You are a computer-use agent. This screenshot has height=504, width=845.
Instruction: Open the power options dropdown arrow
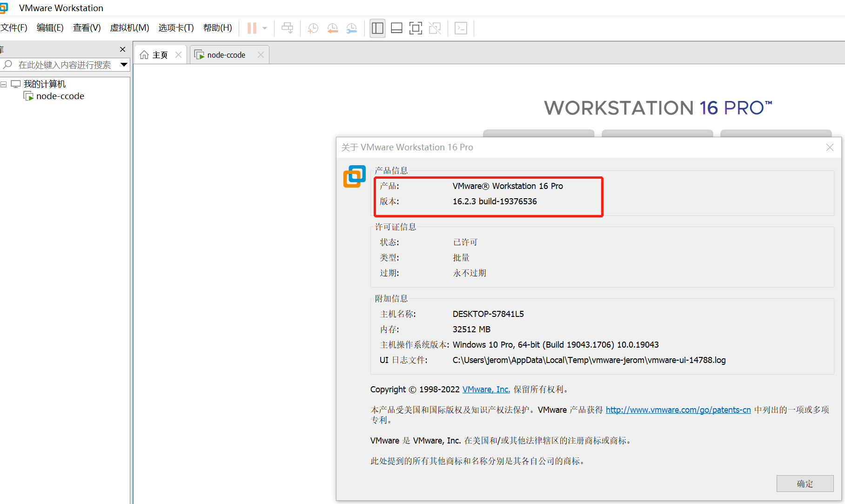coord(265,28)
